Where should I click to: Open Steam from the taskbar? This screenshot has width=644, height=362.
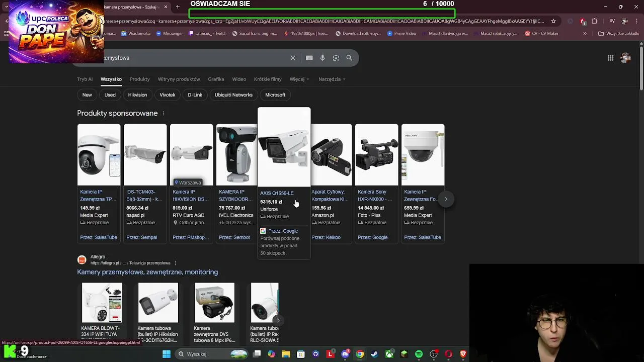pyautogui.click(x=374, y=354)
